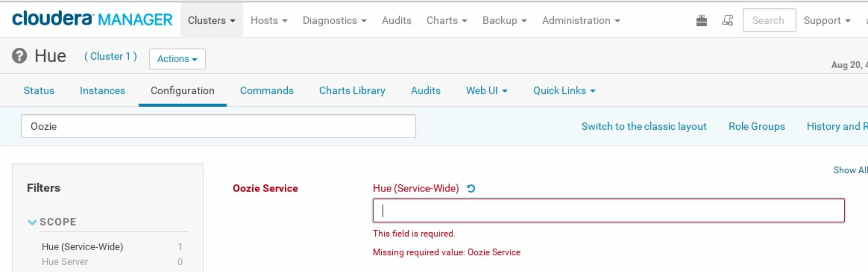
Task: Open the Actions dropdown button
Action: [x=177, y=59]
